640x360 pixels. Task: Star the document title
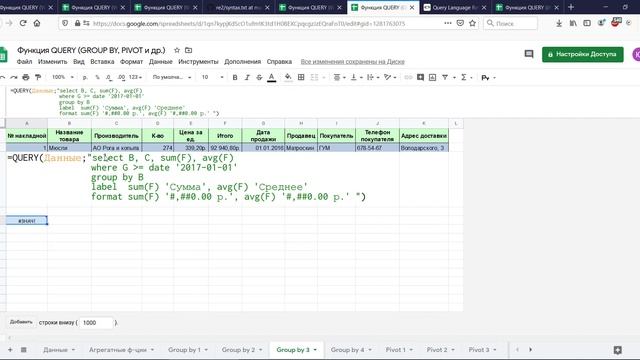[177, 50]
